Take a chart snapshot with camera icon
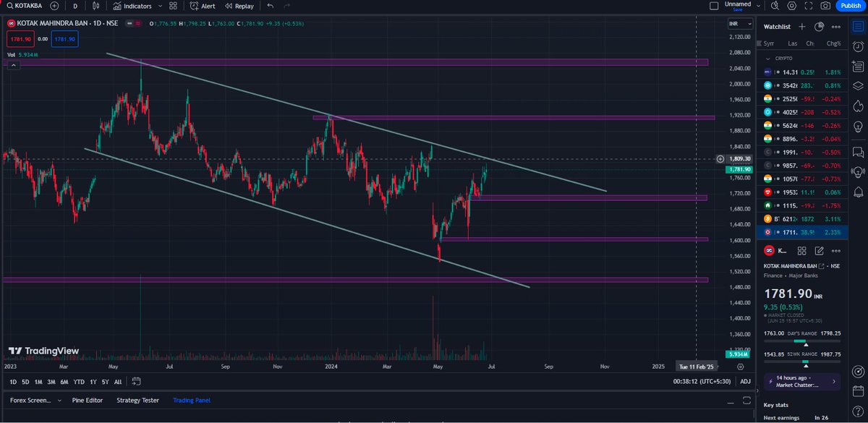Screen dimensions: 868x423 coord(825,6)
